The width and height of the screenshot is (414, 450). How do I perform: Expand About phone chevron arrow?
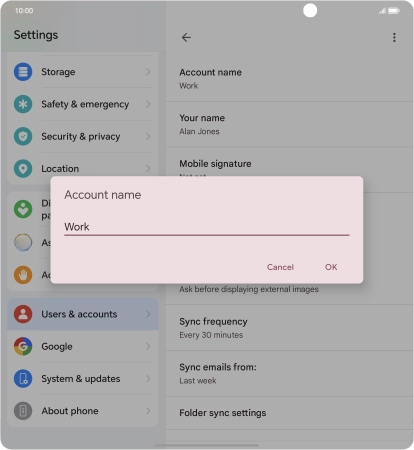pyautogui.click(x=148, y=411)
